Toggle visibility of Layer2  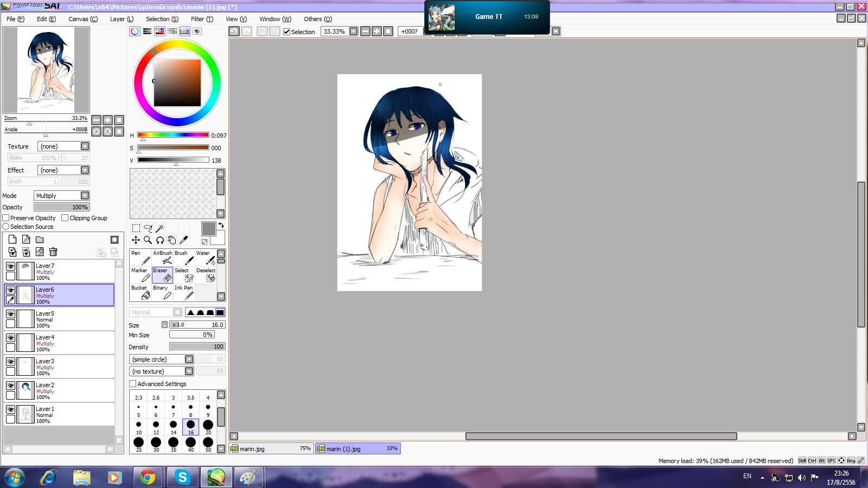coord(10,386)
